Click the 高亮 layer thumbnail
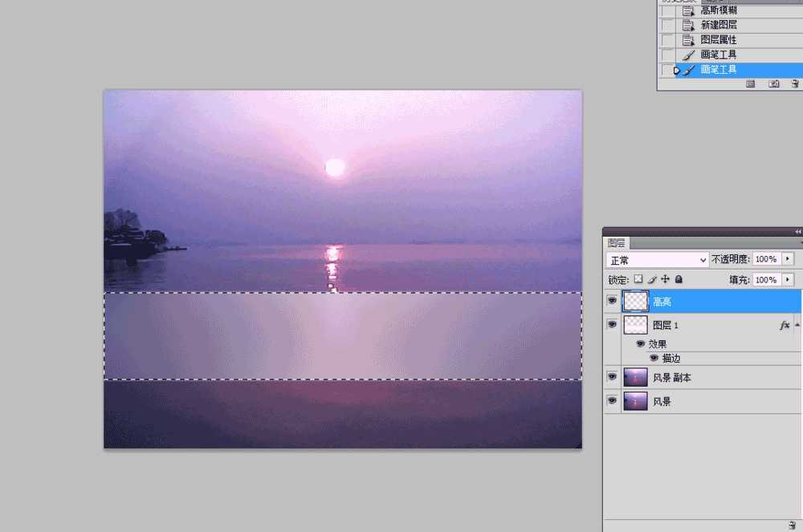Viewport: 803px width, 532px height. [x=635, y=301]
